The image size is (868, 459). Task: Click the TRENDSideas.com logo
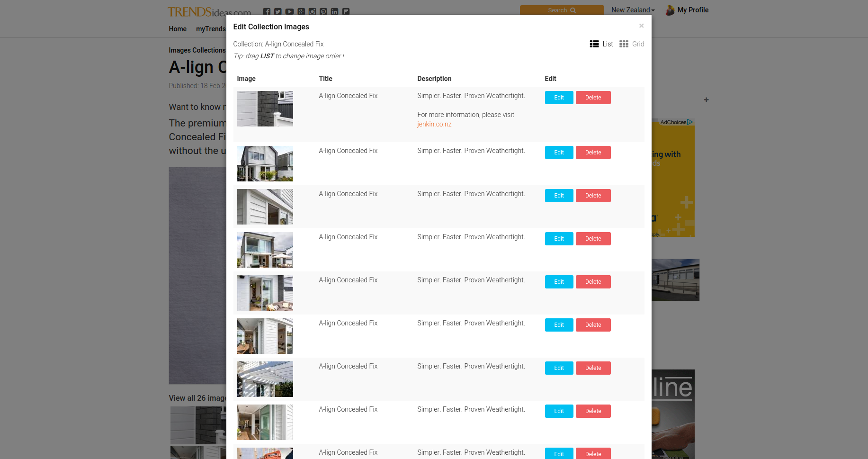click(x=209, y=11)
